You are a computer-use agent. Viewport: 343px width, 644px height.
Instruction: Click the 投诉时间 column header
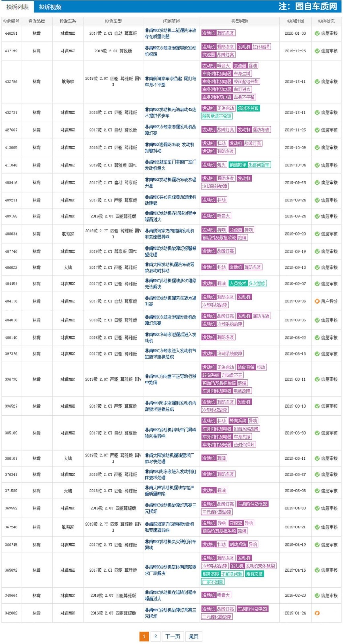pyautogui.click(x=295, y=21)
